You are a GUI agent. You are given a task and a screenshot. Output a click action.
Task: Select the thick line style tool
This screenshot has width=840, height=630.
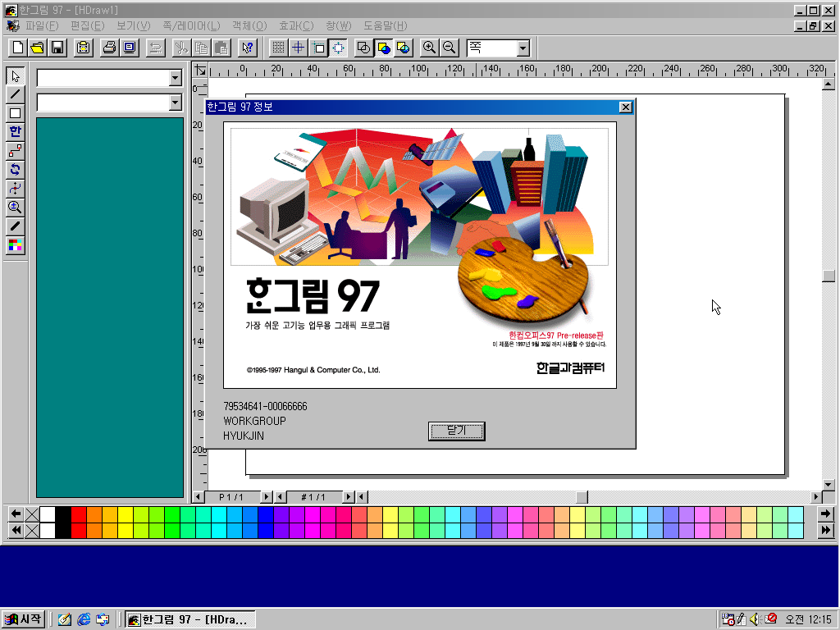click(x=15, y=226)
